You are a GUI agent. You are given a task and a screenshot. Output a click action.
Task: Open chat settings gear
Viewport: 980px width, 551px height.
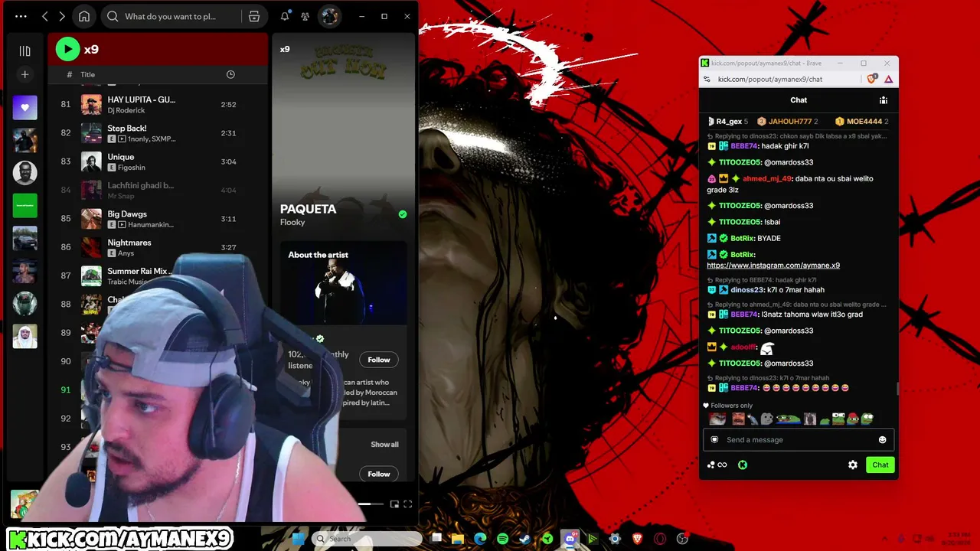[x=853, y=465]
